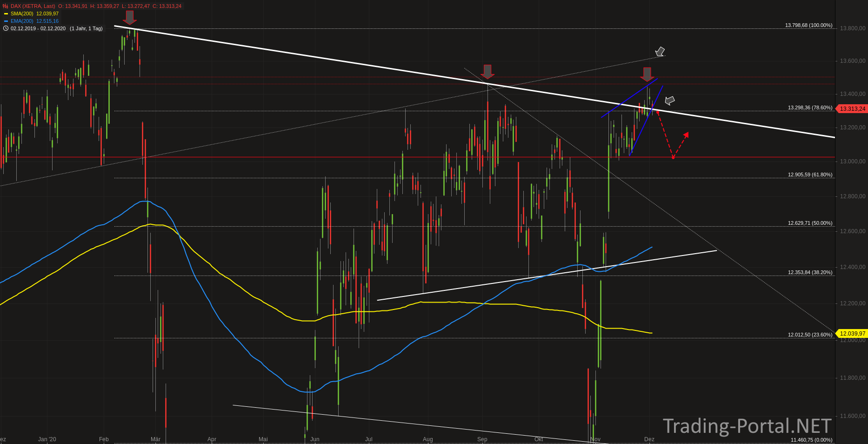Screen dimensions: 868x444
Task: Click Fibonacci label '11.460,75 (0.00%)'
Action: [812, 440]
